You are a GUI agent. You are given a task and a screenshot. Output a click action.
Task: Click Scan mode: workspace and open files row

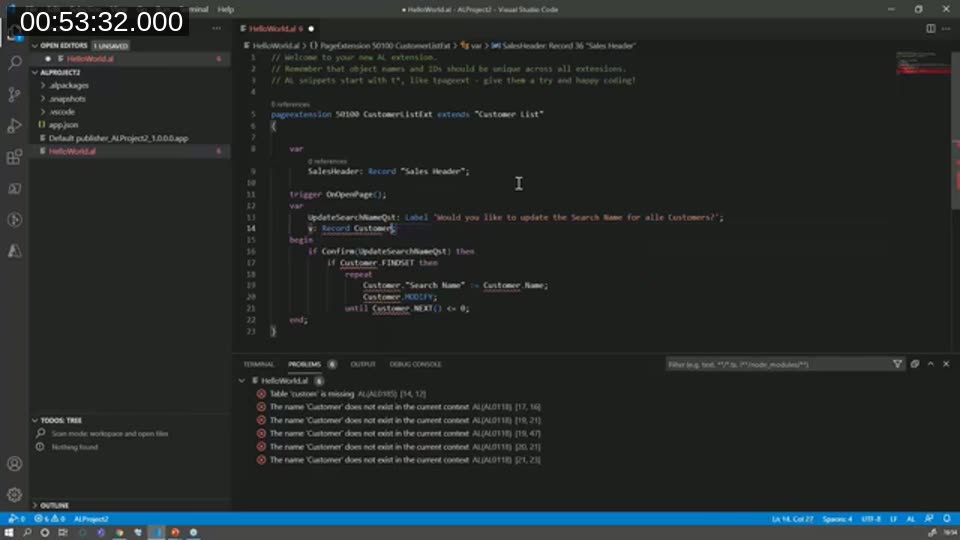(110, 433)
